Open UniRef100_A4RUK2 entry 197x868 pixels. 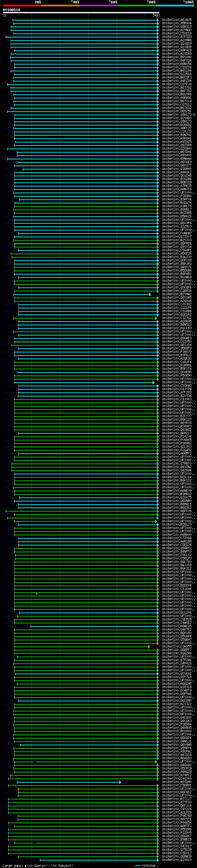(x=177, y=172)
